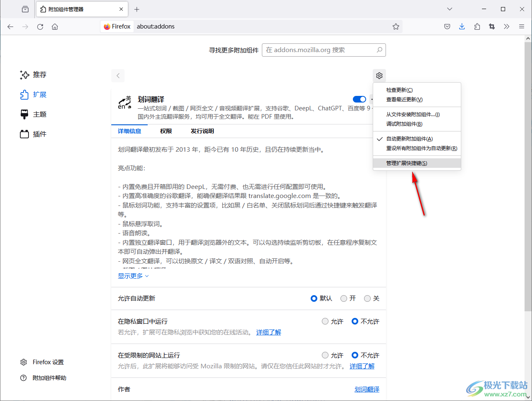
Task: Choose 查看最近更新 from gear menu
Action: coord(417,100)
